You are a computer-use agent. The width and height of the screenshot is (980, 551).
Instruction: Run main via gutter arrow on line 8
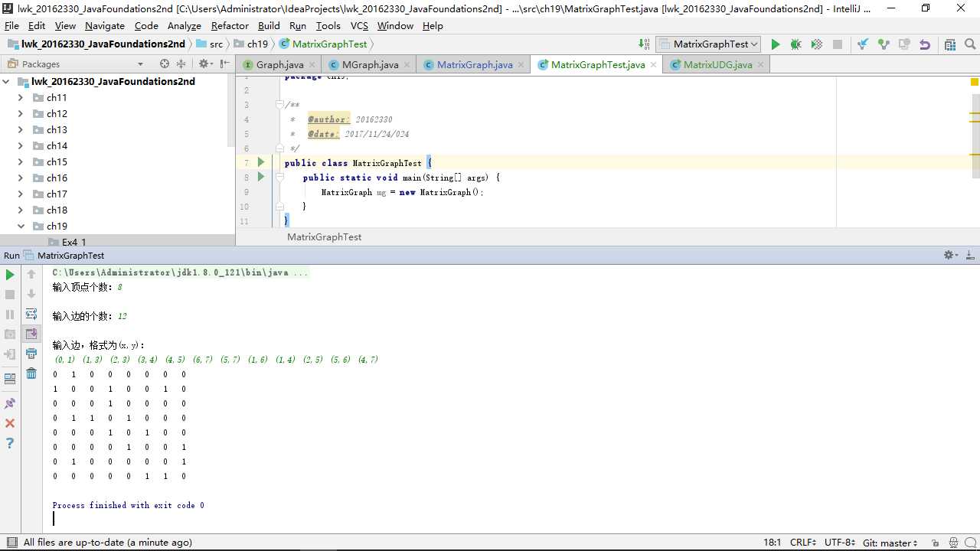click(261, 177)
